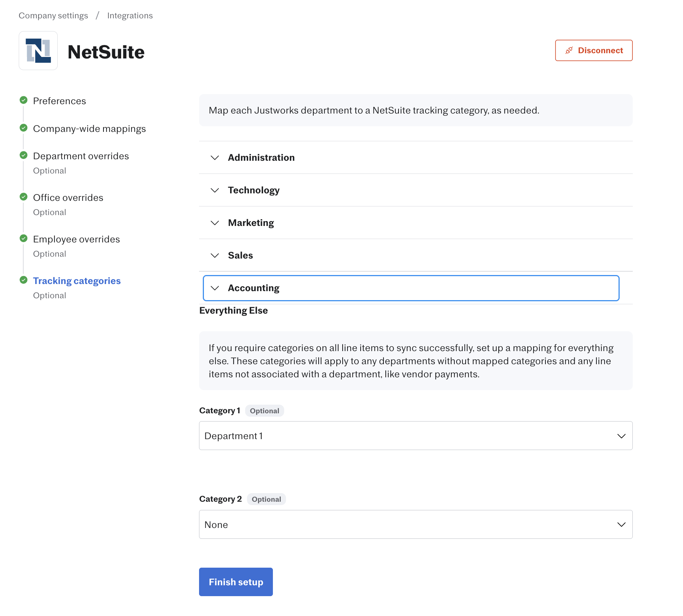Click the Optional badge beside Category 2
This screenshot has width=683, height=616.
pos(267,499)
